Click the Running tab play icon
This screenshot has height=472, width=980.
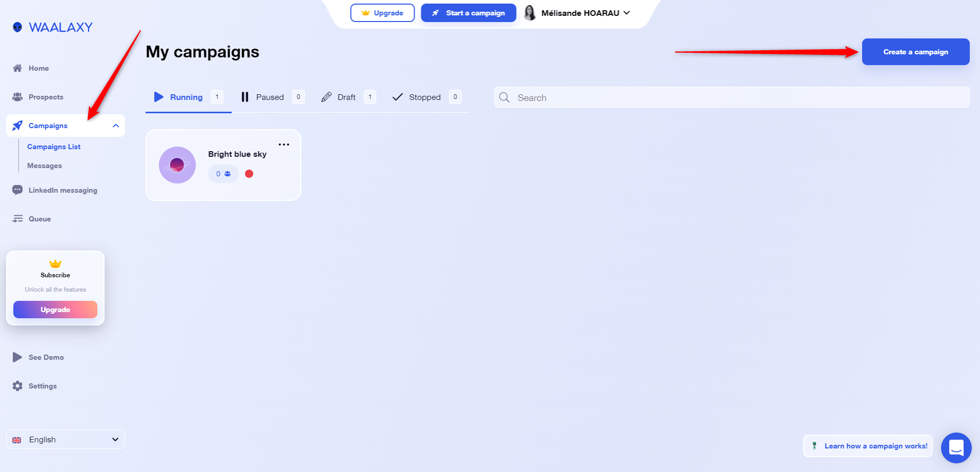pyautogui.click(x=159, y=97)
